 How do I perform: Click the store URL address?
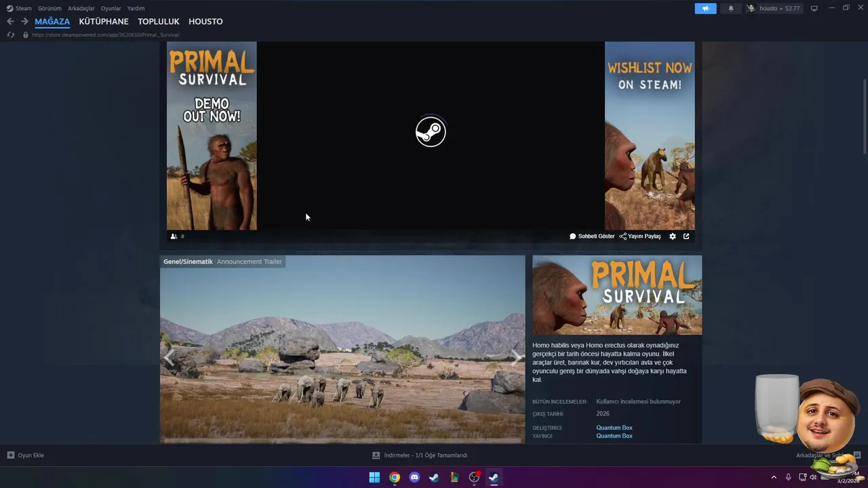tap(106, 35)
